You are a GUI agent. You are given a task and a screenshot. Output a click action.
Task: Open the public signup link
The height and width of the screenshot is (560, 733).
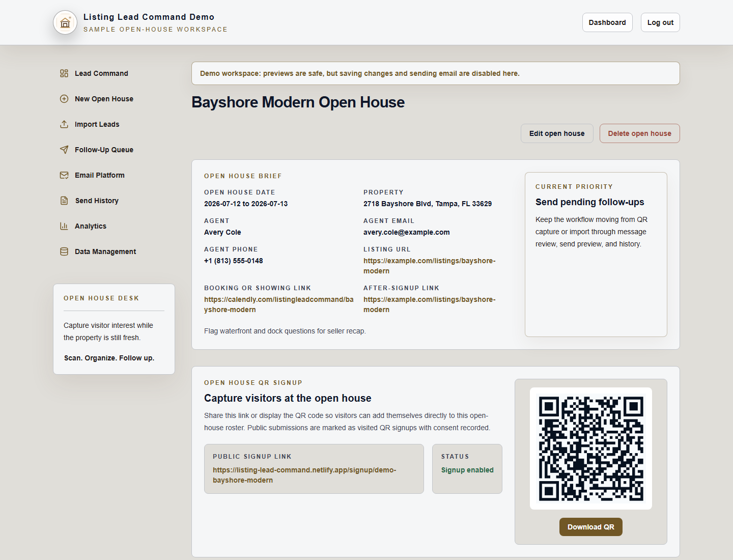304,475
